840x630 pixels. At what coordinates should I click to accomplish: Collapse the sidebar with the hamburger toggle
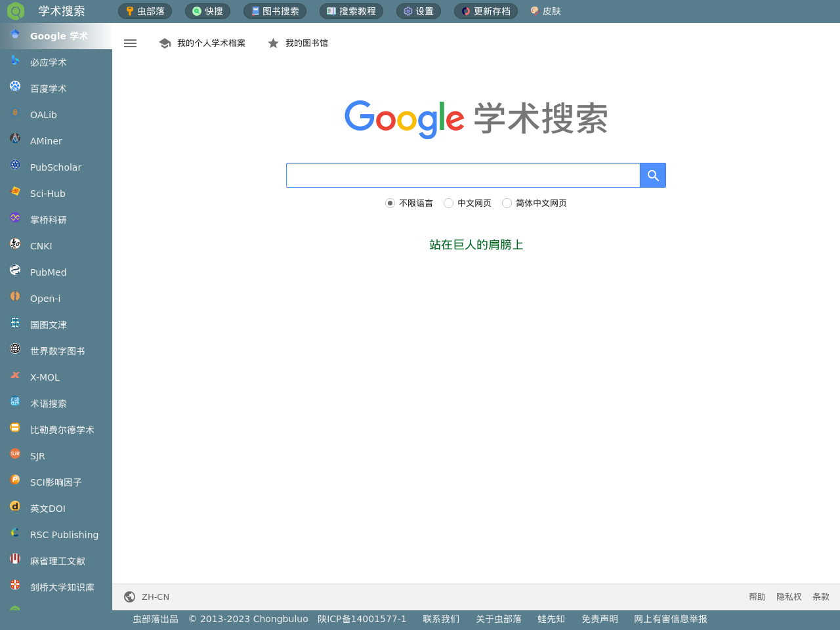[x=130, y=43]
